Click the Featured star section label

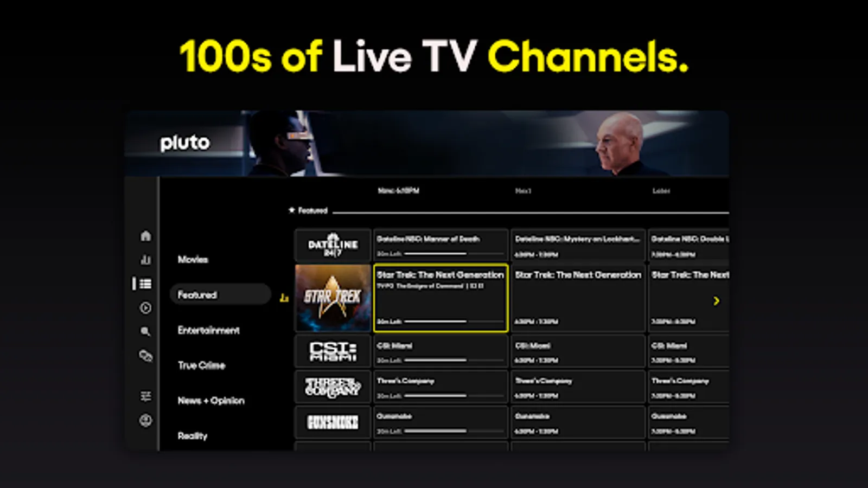[x=308, y=210]
